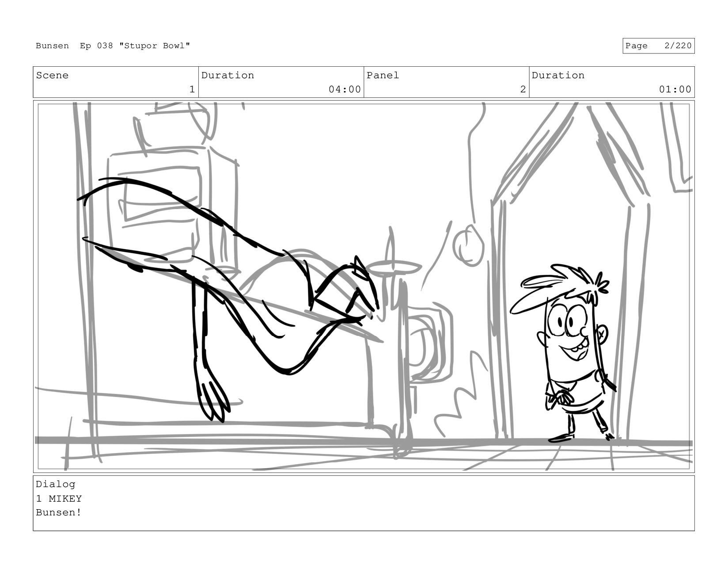
Task: Click the scene duration value '04:00'
Action: click(345, 90)
